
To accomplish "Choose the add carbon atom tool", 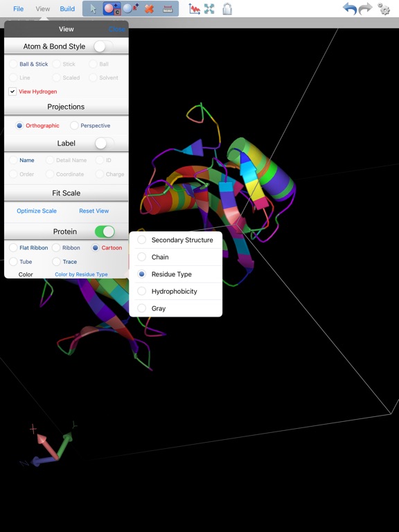I will coord(112,9).
